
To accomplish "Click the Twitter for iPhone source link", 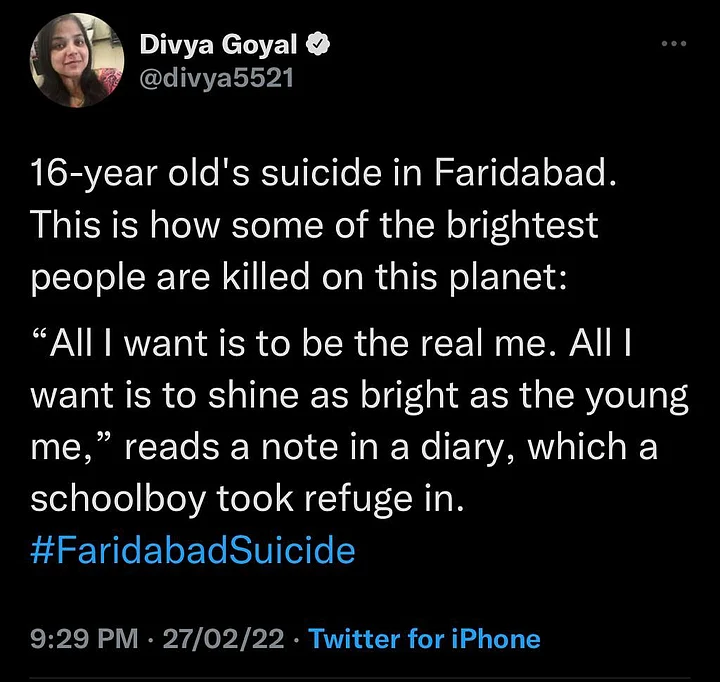I will point(425,639).
